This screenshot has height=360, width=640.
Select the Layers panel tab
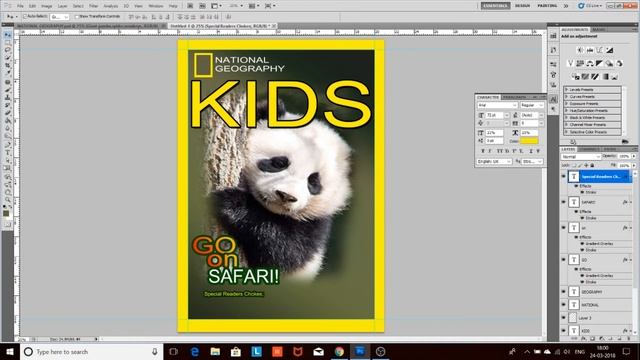(x=568, y=149)
